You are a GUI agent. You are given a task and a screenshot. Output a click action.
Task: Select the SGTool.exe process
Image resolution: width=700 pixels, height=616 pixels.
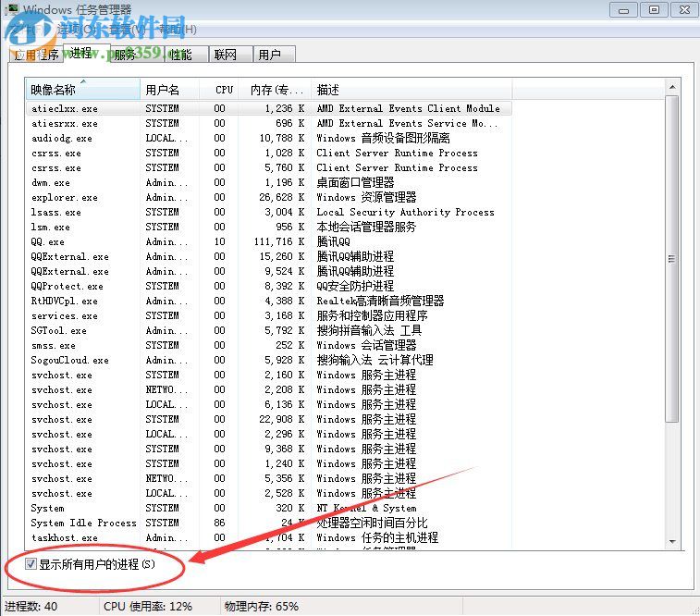[269, 330]
